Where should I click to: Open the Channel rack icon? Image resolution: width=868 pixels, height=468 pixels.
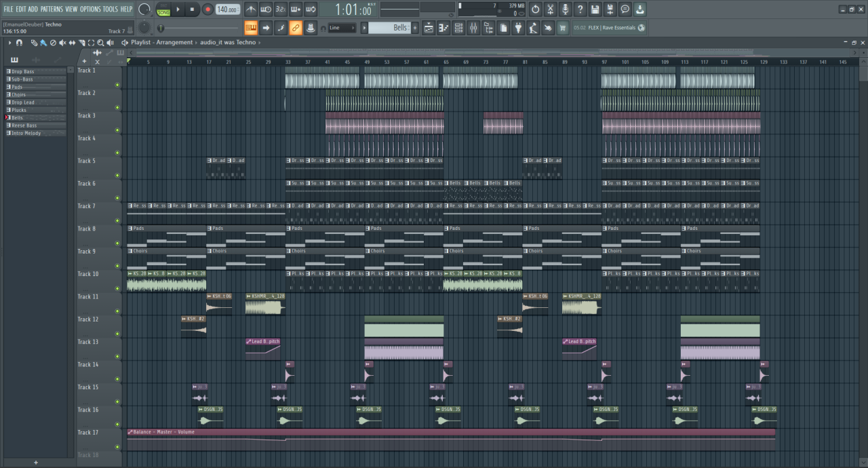point(458,28)
